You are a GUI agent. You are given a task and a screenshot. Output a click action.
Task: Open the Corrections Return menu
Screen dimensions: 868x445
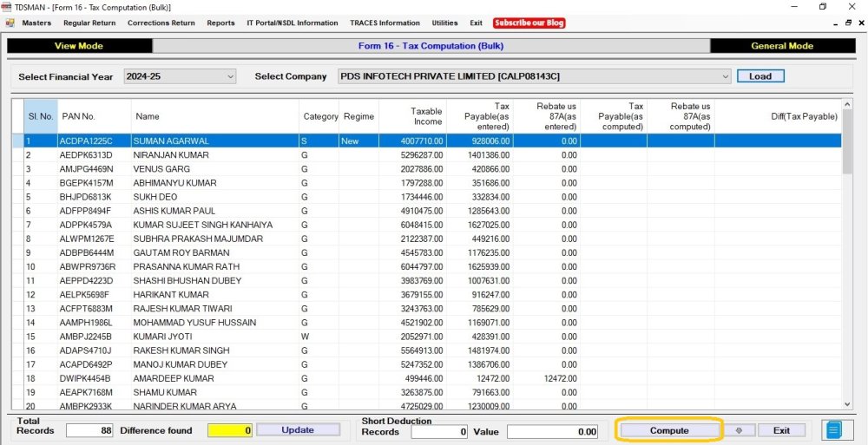pyautogui.click(x=161, y=23)
